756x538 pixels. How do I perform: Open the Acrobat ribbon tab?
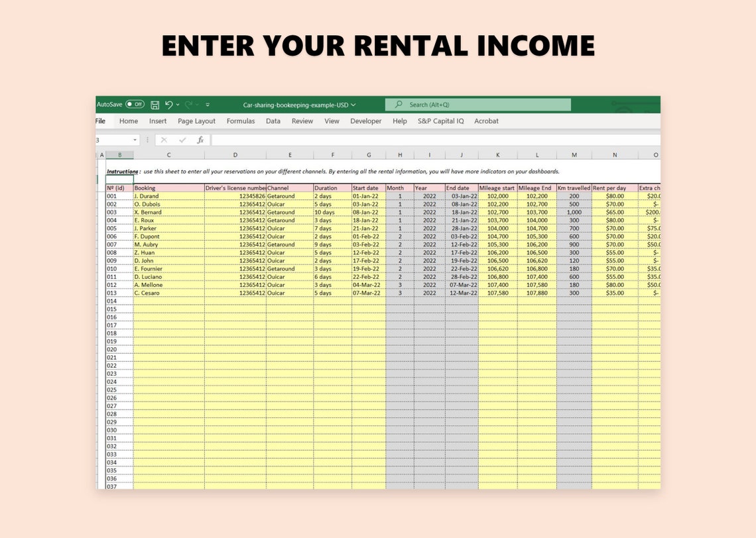[486, 121]
